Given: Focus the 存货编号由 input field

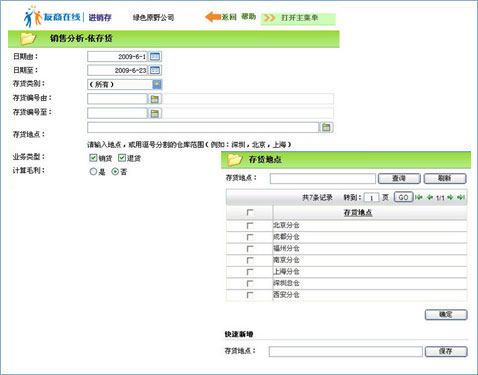Looking at the screenshot, I should (x=117, y=99).
